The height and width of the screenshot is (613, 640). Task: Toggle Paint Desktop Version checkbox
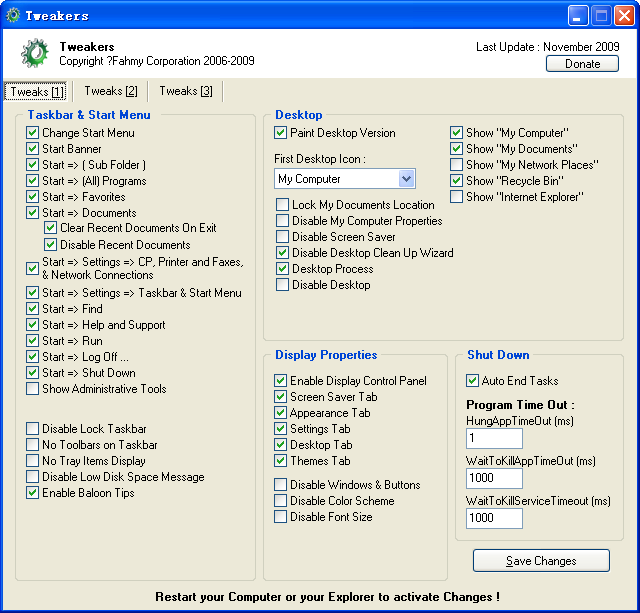pyautogui.click(x=280, y=133)
